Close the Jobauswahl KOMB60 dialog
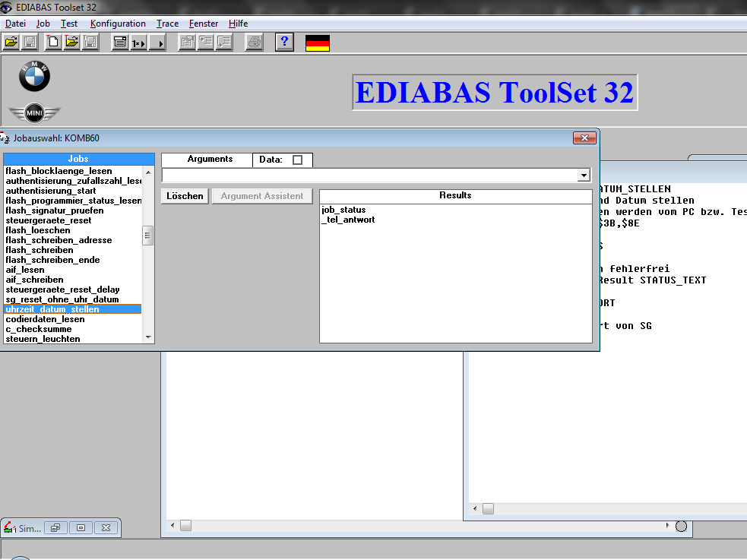This screenshot has width=747, height=560. 584,138
